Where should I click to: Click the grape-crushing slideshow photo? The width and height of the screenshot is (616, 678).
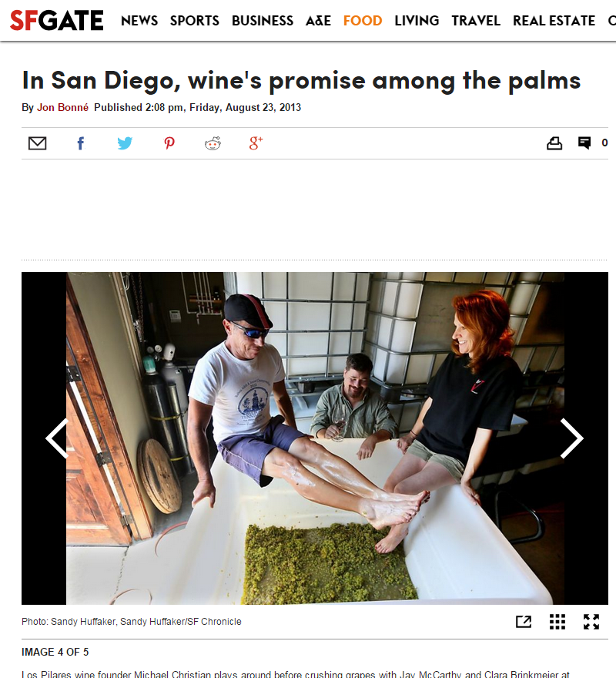[315, 438]
